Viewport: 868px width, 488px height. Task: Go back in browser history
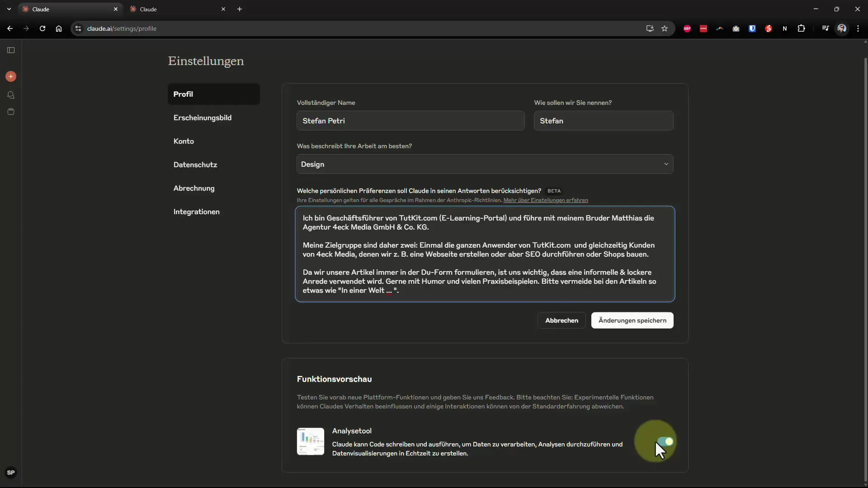10,28
